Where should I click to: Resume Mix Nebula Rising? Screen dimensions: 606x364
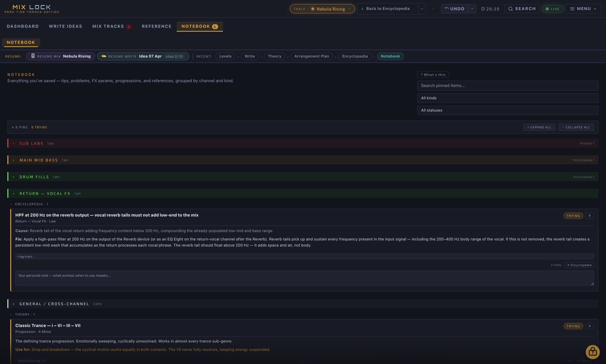point(61,56)
